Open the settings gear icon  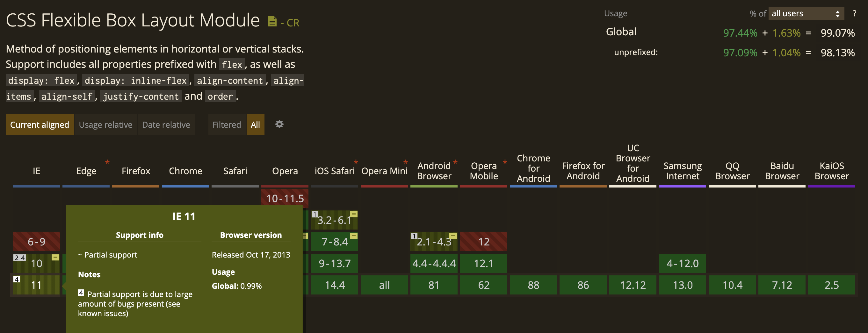(279, 124)
